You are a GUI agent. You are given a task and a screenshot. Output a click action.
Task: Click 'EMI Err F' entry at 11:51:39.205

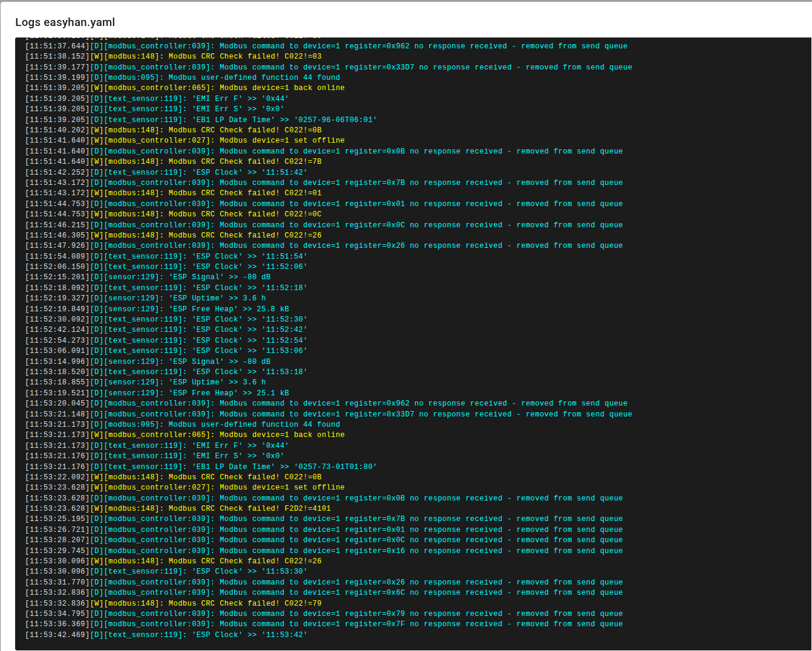coord(157,99)
